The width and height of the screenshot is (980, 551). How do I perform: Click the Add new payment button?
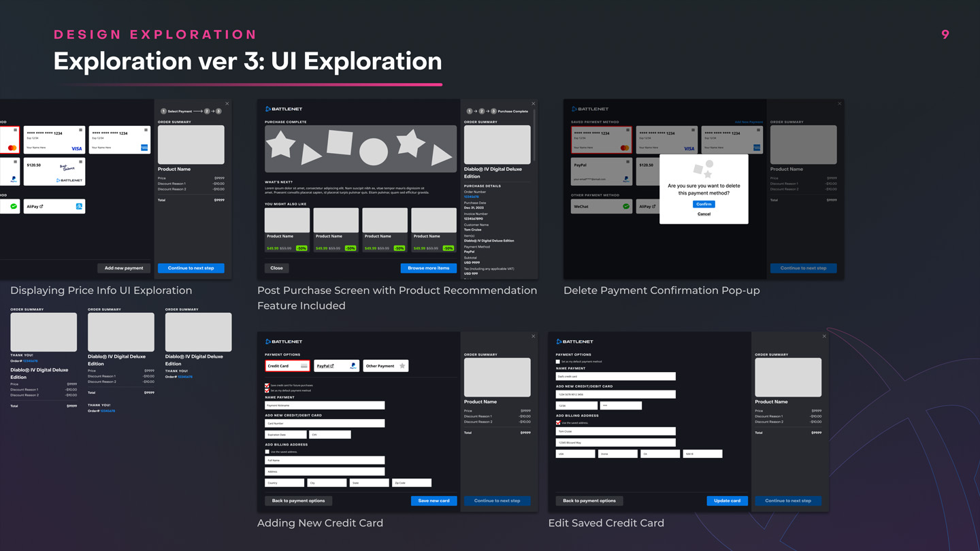[124, 268]
